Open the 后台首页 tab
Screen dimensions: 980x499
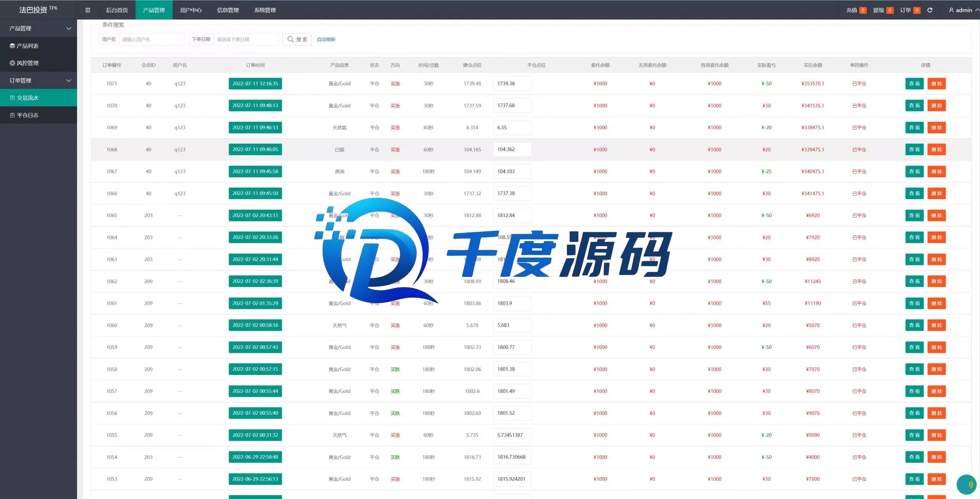(117, 10)
